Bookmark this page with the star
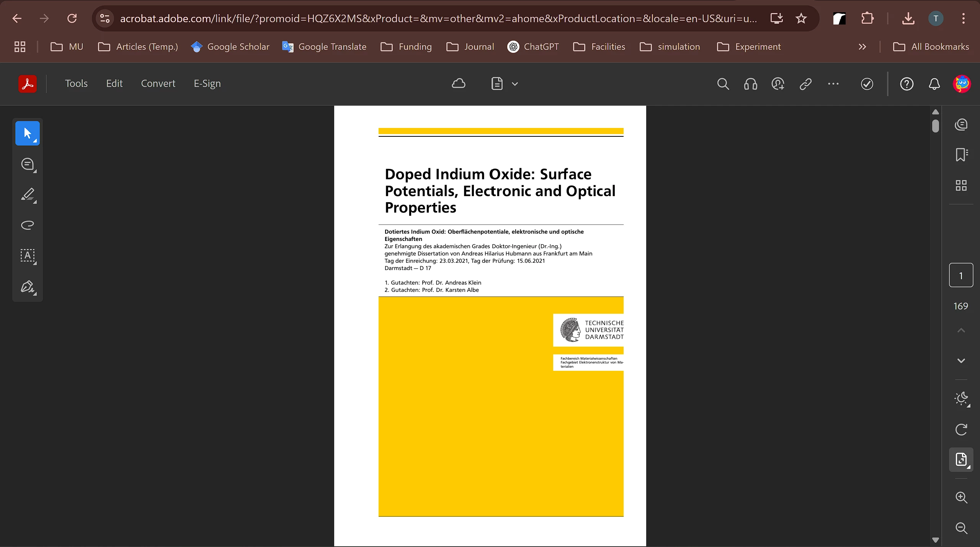The width and height of the screenshot is (980, 547). [x=801, y=18]
